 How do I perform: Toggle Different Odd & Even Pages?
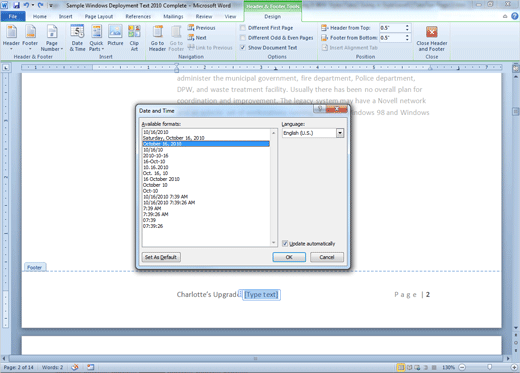coord(243,38)
